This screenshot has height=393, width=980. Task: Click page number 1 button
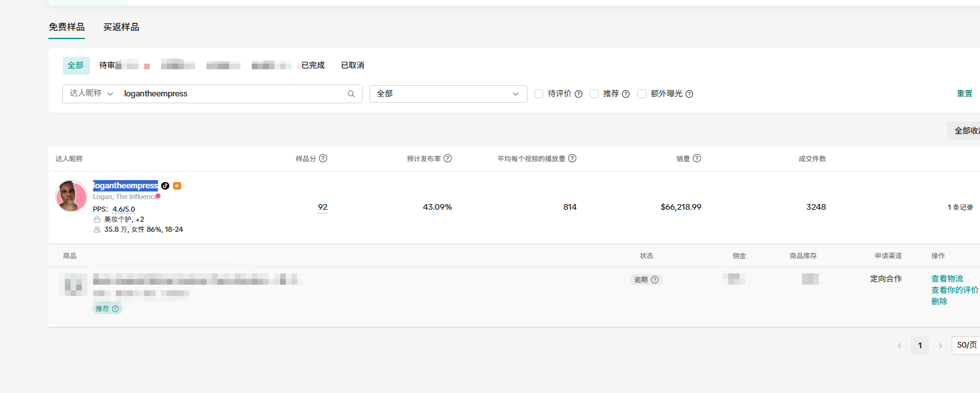920,346
